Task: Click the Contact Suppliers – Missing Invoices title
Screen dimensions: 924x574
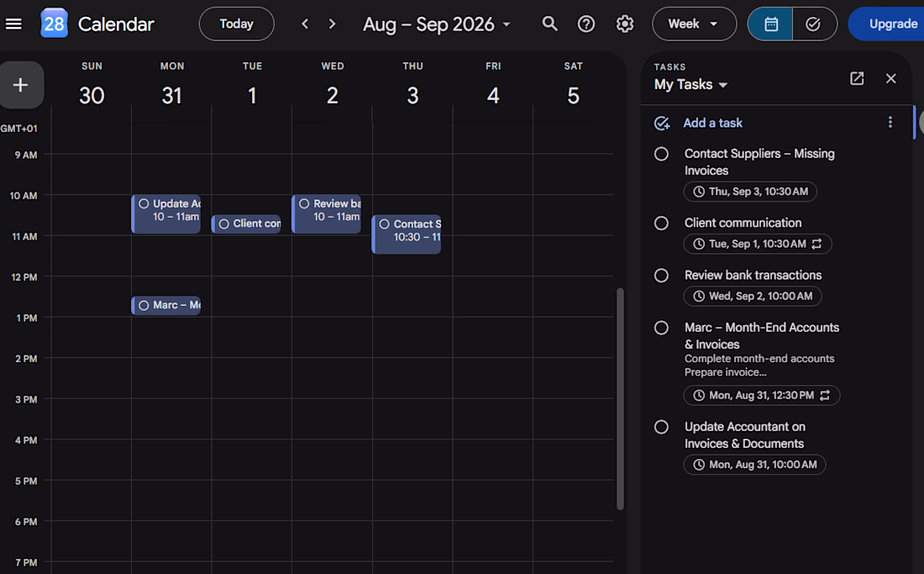Action: [x=759, y=162]
